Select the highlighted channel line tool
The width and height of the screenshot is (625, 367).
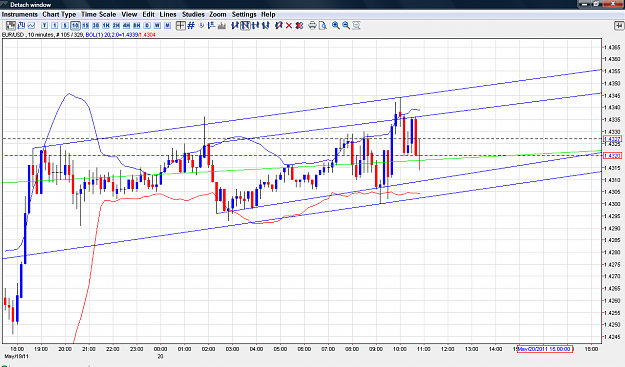245,26
